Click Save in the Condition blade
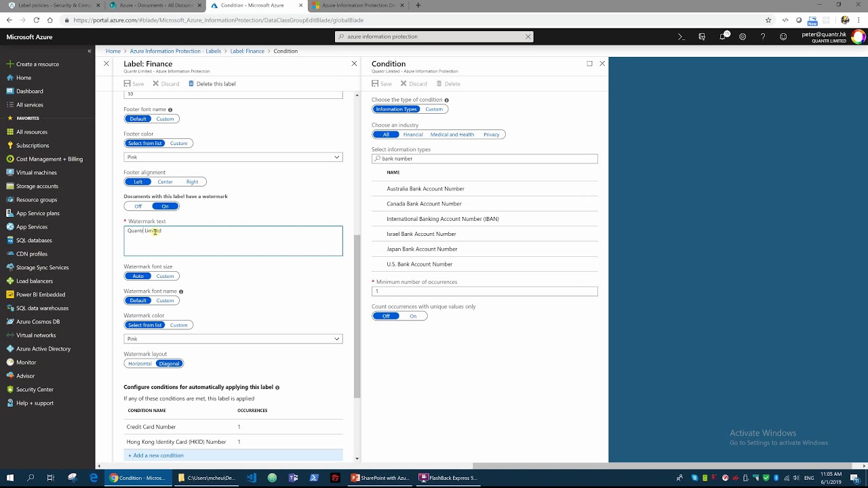The width and height of the screenshot is (868, 488). tap(382, 84)
